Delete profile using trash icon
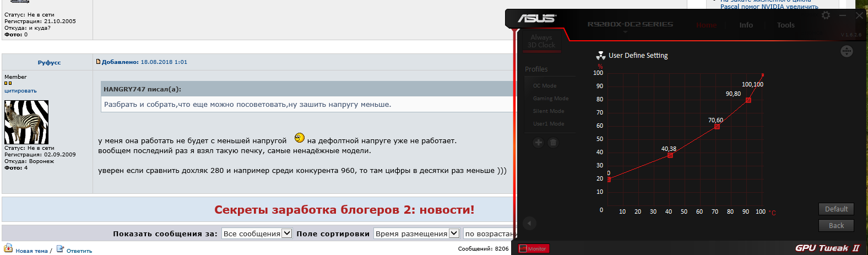The width and height of the screenshot is (868, 255). pyautogui.click(x=553, y=143)
